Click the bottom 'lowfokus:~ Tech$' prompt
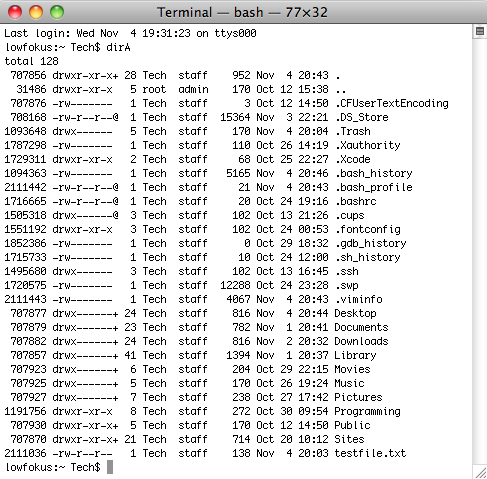This screenshot has height=479, width=487. pos(53,467)
